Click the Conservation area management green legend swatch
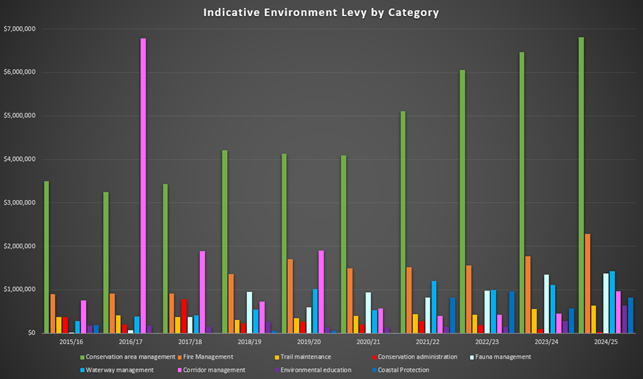The height and width of the screenshot is (379, 643). pyautogui.click(x=82, y=357)
